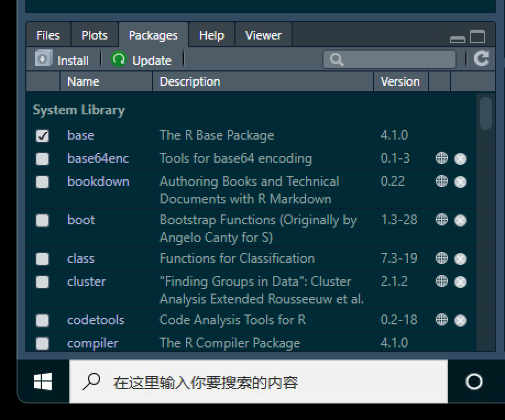505x420 pixels.
Task: Open the cluster package globe icon
Action: [442, 281]
